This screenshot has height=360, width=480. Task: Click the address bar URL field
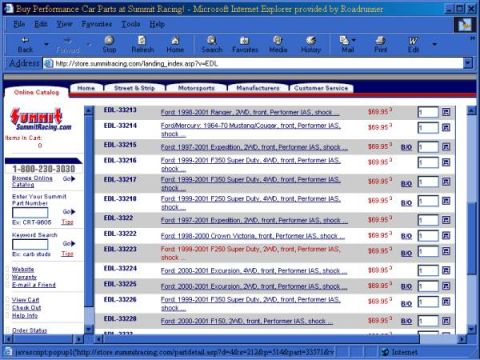[253, 63]
